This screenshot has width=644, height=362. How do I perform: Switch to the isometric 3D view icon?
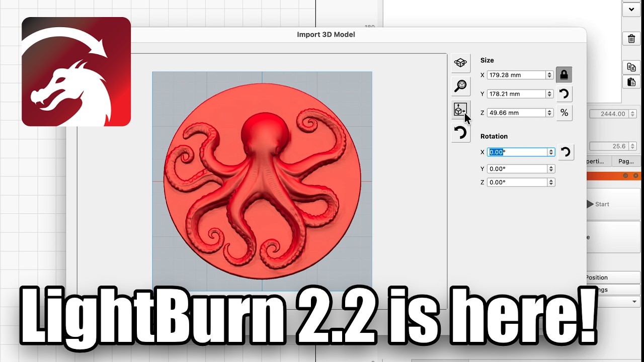click(460, 63)
